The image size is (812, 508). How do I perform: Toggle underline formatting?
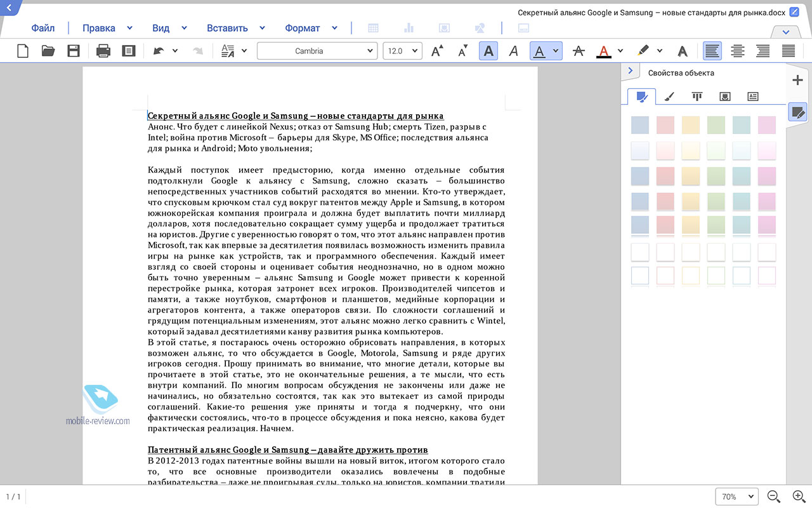(x=539, y=51)
